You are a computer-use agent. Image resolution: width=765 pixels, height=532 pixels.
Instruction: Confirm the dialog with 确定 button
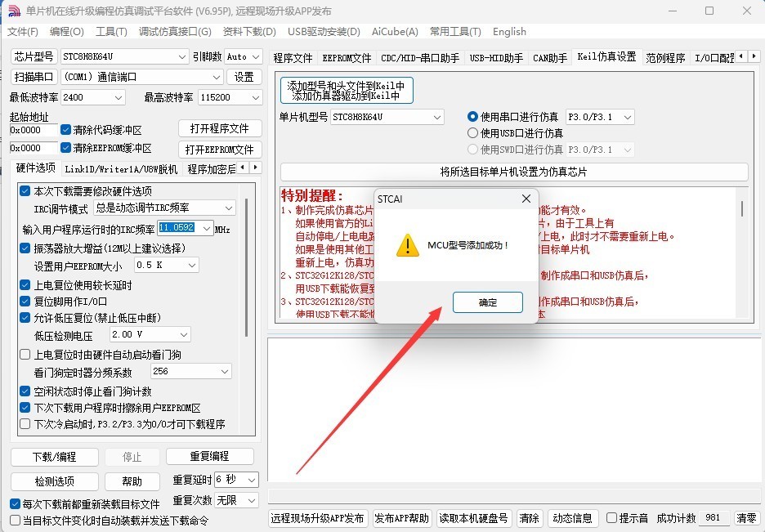point(487,302)
